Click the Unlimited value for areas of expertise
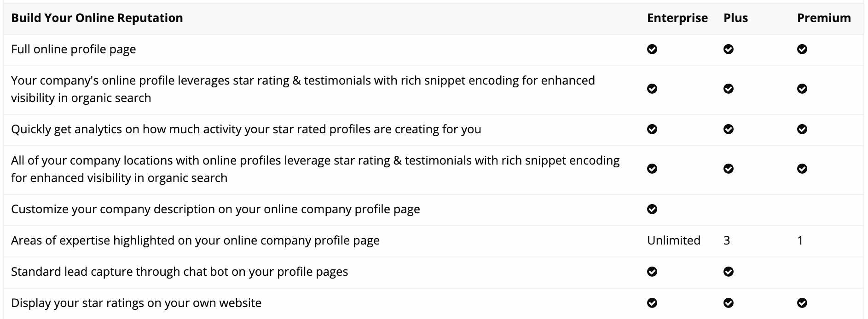 (x=674, y=240)
